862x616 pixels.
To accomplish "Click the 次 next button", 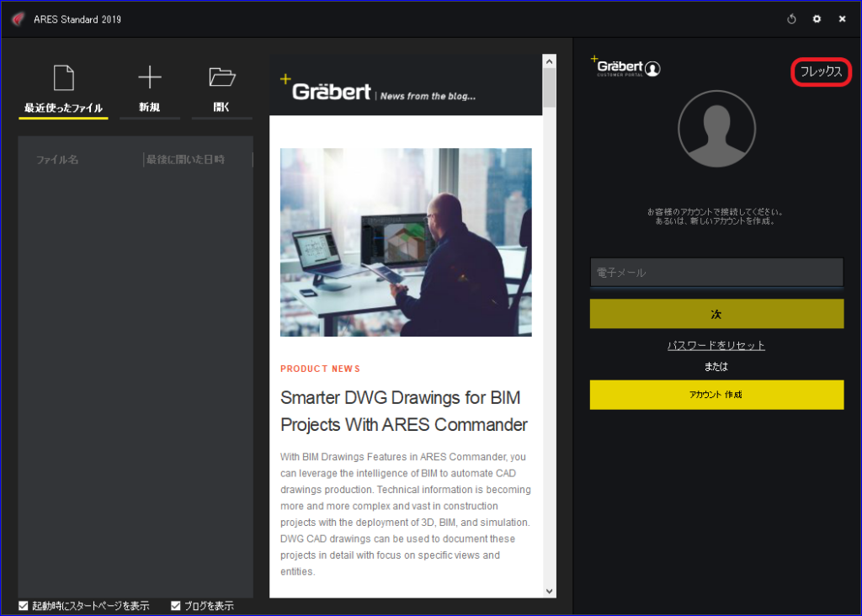I will (716, 314).
